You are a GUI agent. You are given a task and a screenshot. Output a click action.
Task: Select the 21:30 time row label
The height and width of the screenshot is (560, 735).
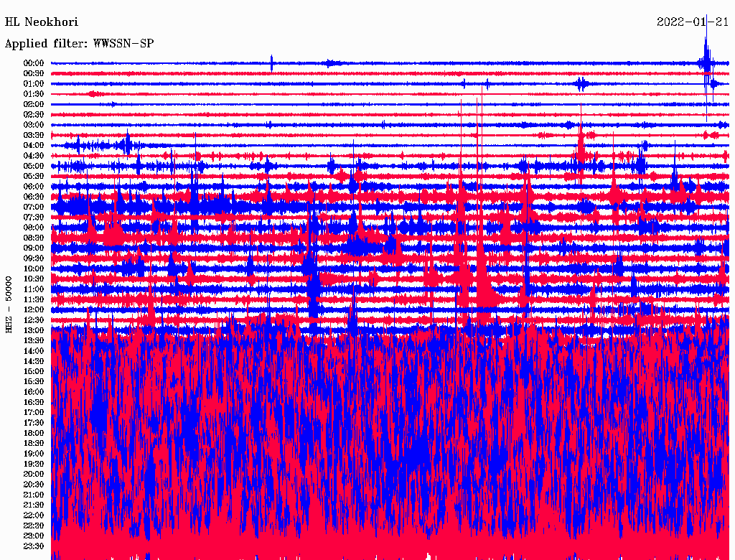point(33,505)
